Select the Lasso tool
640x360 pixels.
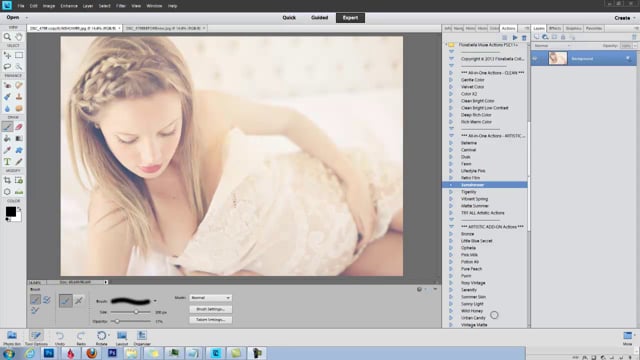point(7,66)
